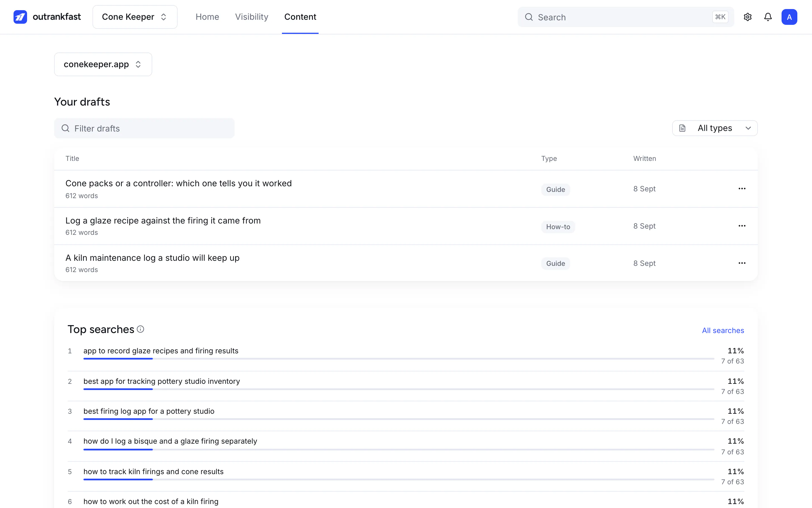Open the All searches link
Image resolution: width=812 pixels, height=508 pixels.
click(x=723, y=330)
